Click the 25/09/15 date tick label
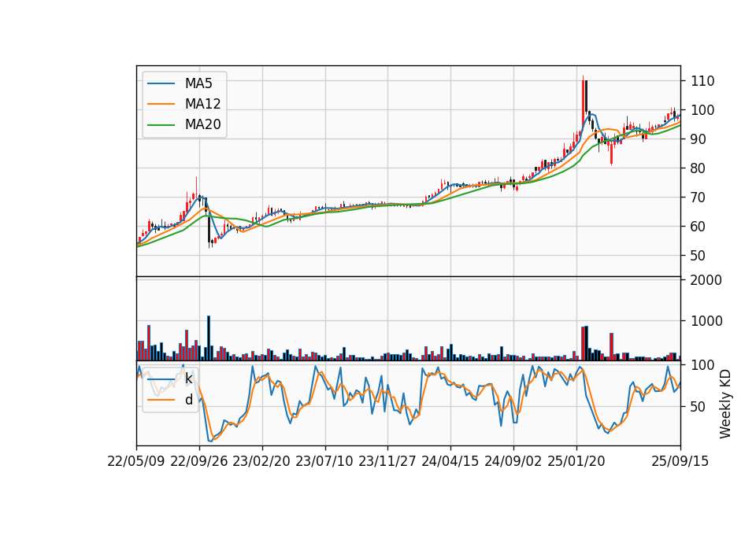Screen dimensions: 756x543 (x=680, y=461)
